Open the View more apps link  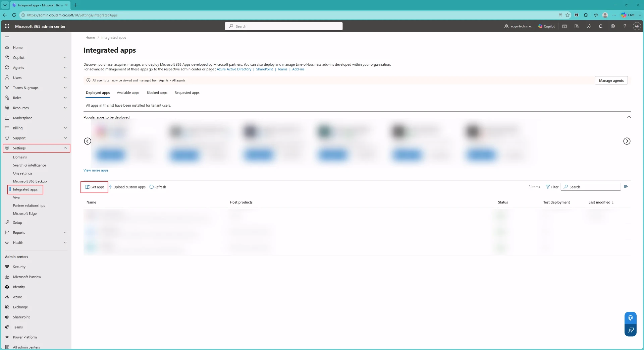(96, 170)
